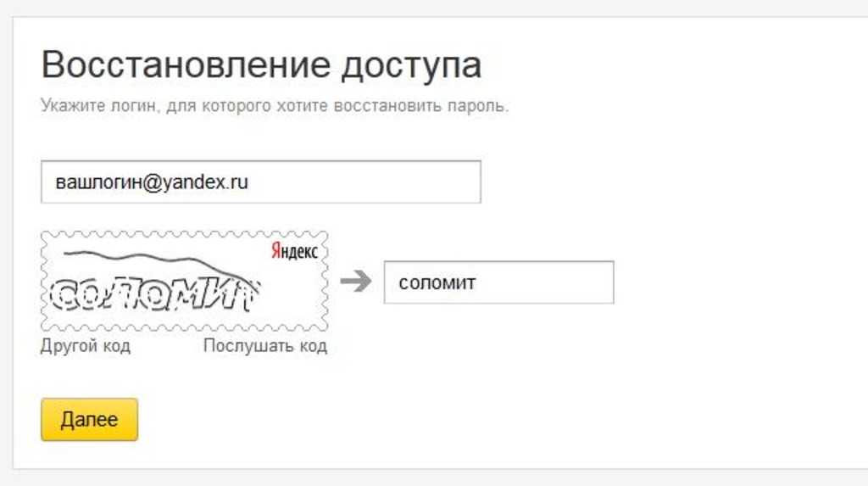
Task: Place cursor after yandex.ru in login field
Action: pos(249,182)
